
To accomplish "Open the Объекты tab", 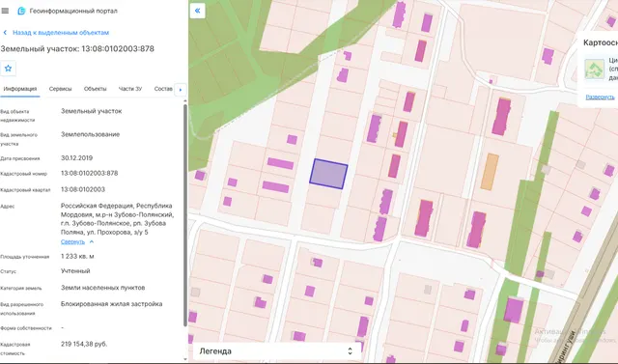I will tap(95, 89).
